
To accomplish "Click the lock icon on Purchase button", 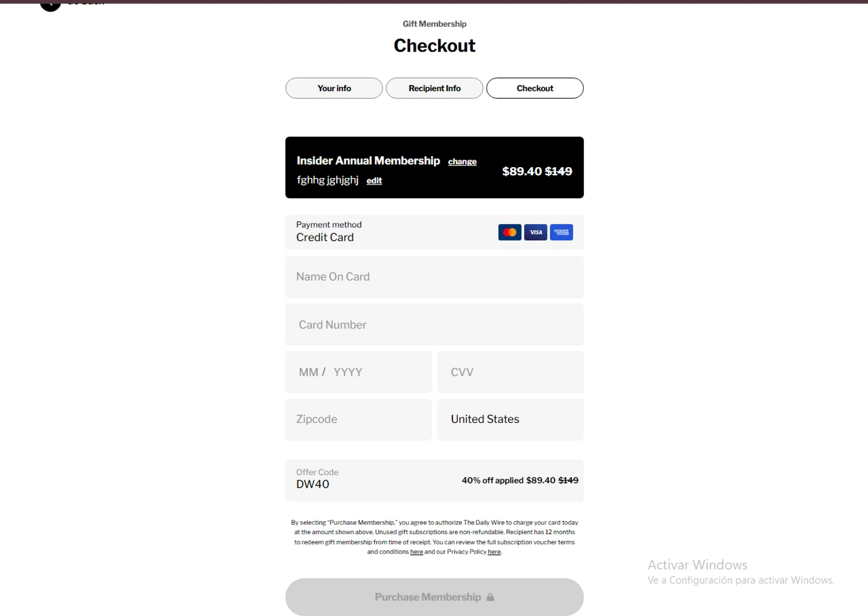I will point(490,597).
